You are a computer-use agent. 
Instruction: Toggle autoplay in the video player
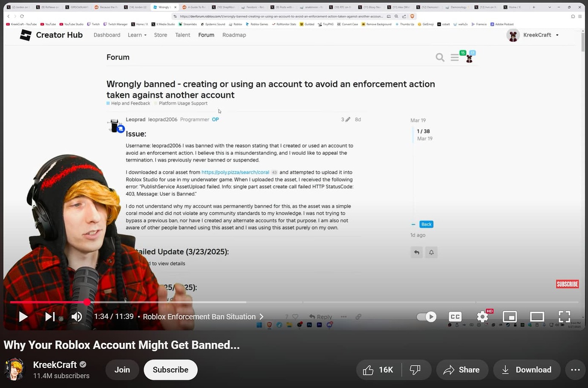pyautogui.click(x=426, y=316)
